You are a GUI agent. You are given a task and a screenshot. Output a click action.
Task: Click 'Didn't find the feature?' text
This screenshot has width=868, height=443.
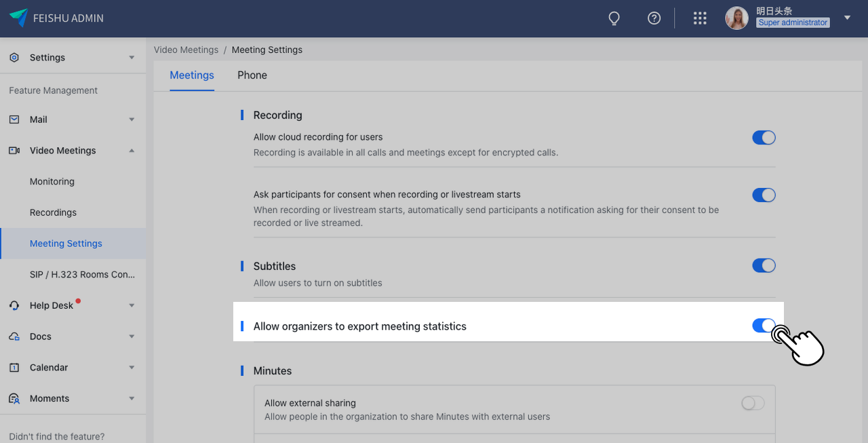click(57, 437)
